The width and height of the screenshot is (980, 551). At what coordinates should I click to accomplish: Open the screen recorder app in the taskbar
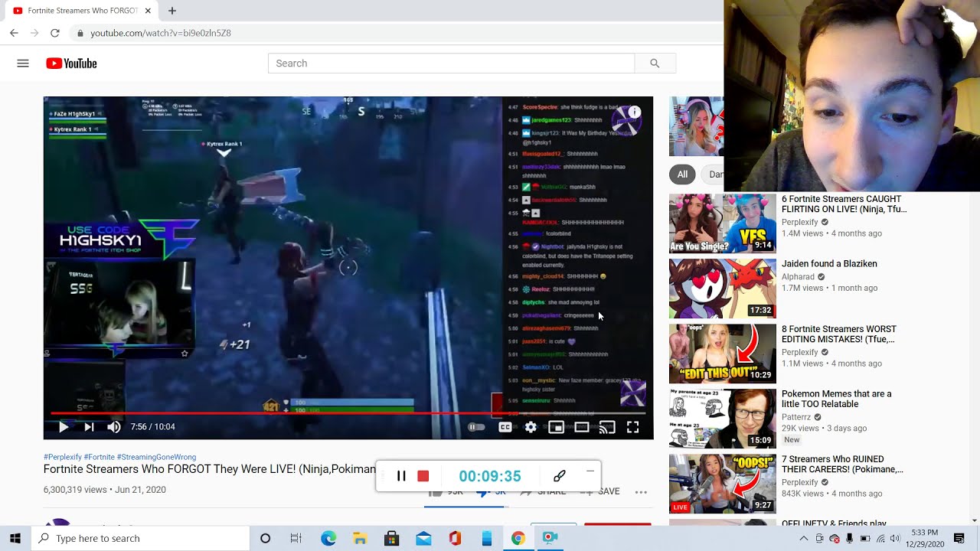[x=550, y=539]
